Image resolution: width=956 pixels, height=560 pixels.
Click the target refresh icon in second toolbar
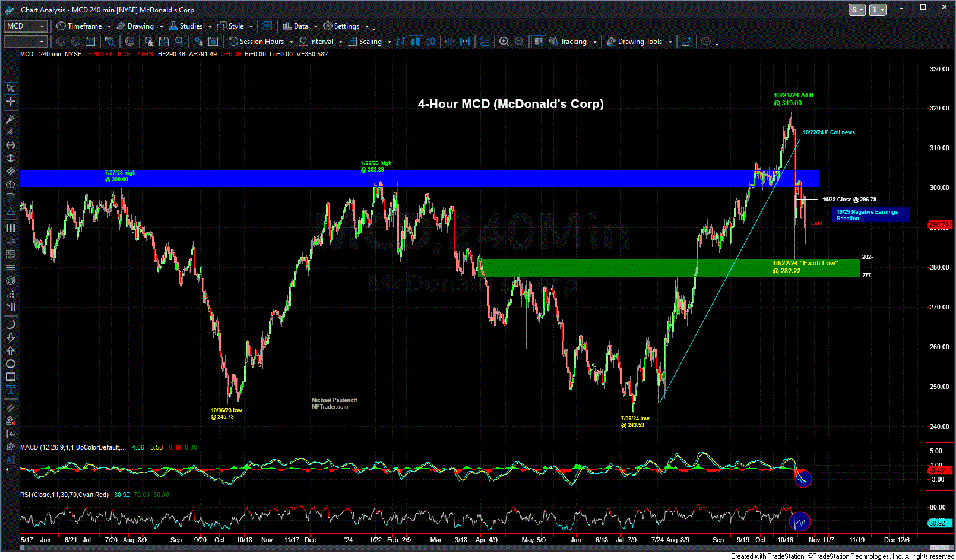coord(130,42)
